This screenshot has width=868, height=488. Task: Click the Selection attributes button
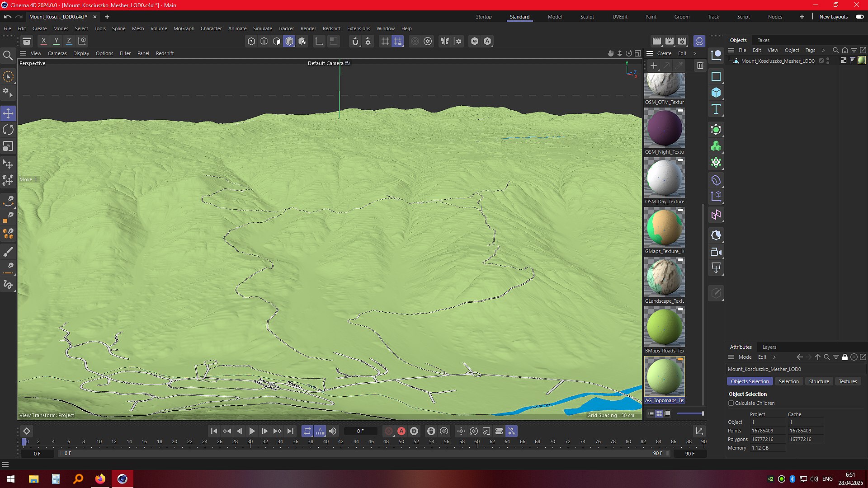tap(789, 381)
